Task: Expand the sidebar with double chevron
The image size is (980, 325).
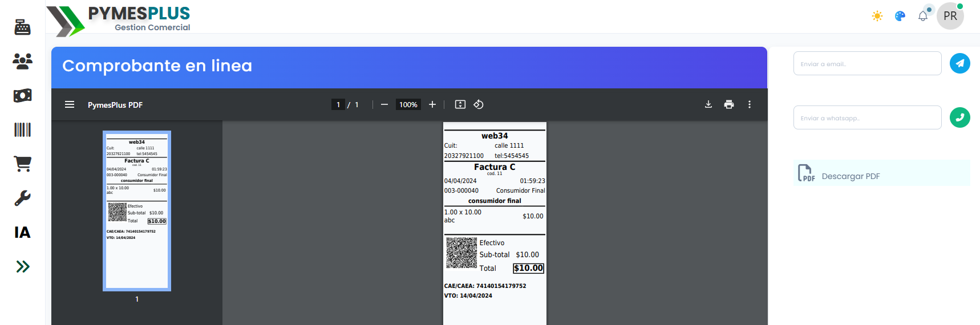Action: (x=22, y=266)
